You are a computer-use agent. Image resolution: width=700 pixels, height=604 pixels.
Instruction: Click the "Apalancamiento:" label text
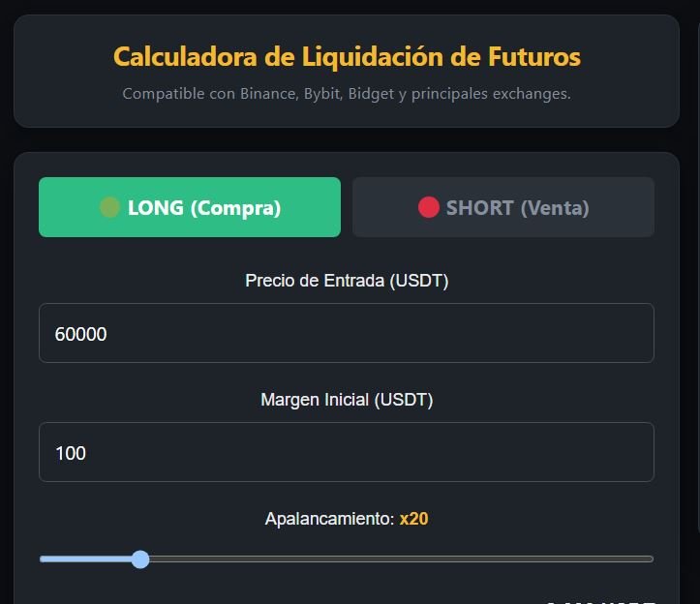(x=329, y=519)
